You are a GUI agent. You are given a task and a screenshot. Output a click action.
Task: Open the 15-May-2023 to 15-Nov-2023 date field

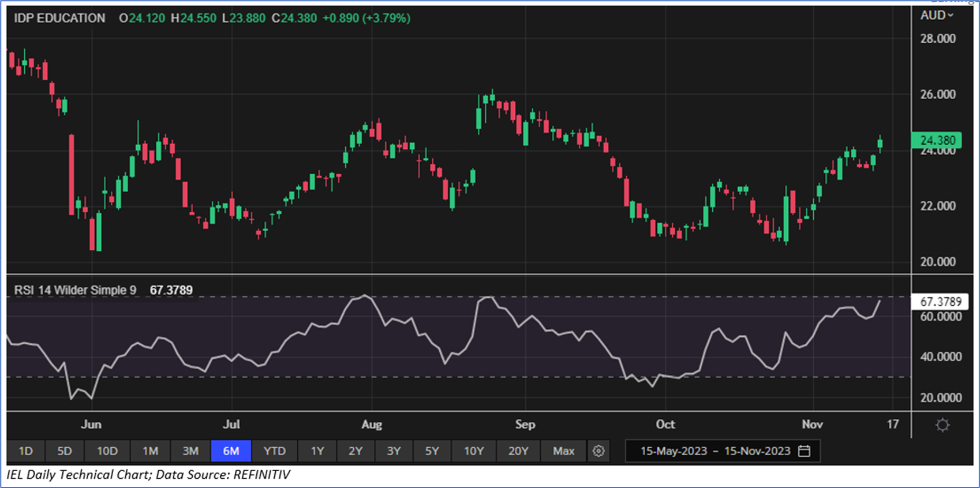click(715, 451)
